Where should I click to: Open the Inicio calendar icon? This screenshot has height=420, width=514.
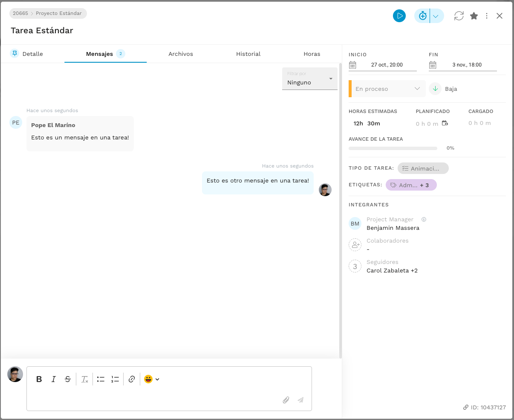coord(352,65)
